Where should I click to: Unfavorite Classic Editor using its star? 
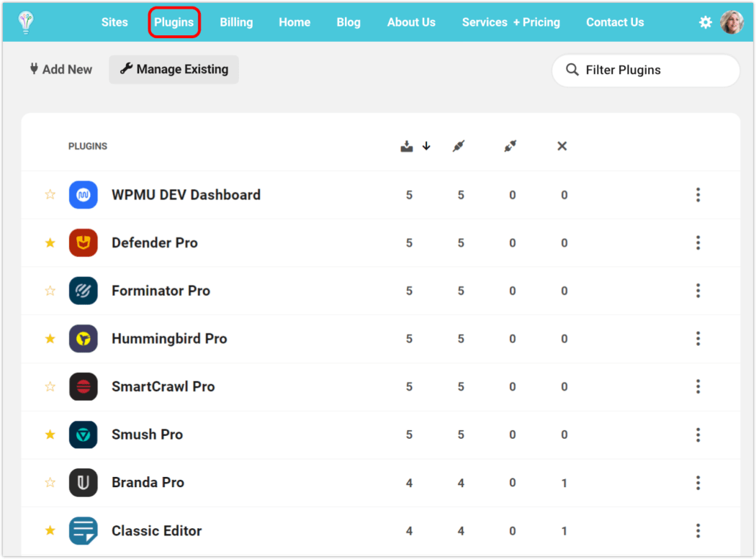50,530
